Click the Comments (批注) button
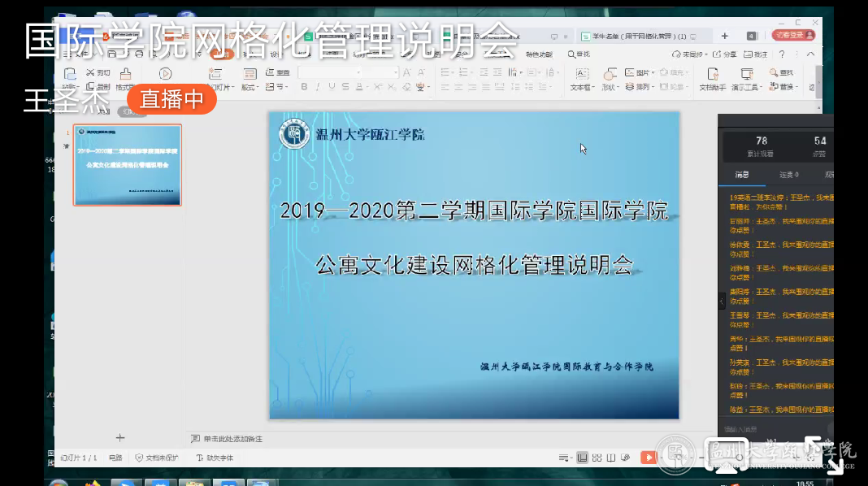The height and width of the screenshot is (486, 868). point(756,54)
